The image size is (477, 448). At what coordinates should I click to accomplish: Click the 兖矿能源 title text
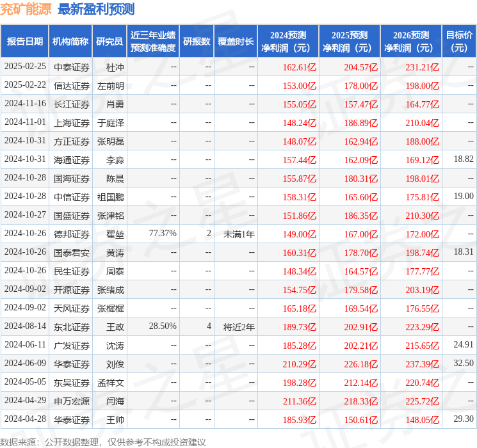pyautogui.click(x=26, y=9)
